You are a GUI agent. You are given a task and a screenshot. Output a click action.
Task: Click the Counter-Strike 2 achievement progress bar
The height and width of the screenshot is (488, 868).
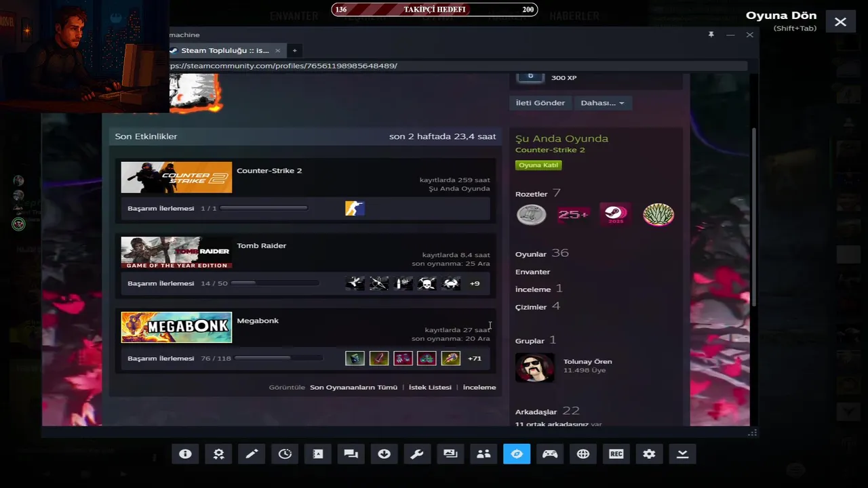click(x=264, y=208)
